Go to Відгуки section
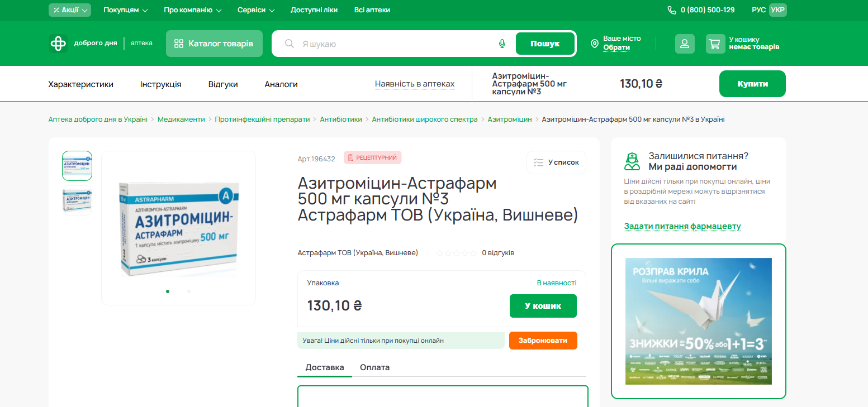868x407 pixels. click(x=223, y=84)
